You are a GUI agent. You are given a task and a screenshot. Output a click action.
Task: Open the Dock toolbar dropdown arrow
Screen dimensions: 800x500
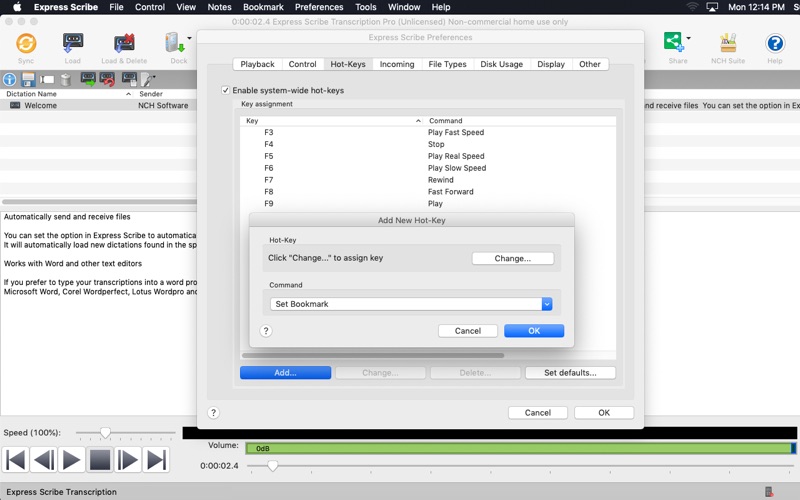pos(189,38)
